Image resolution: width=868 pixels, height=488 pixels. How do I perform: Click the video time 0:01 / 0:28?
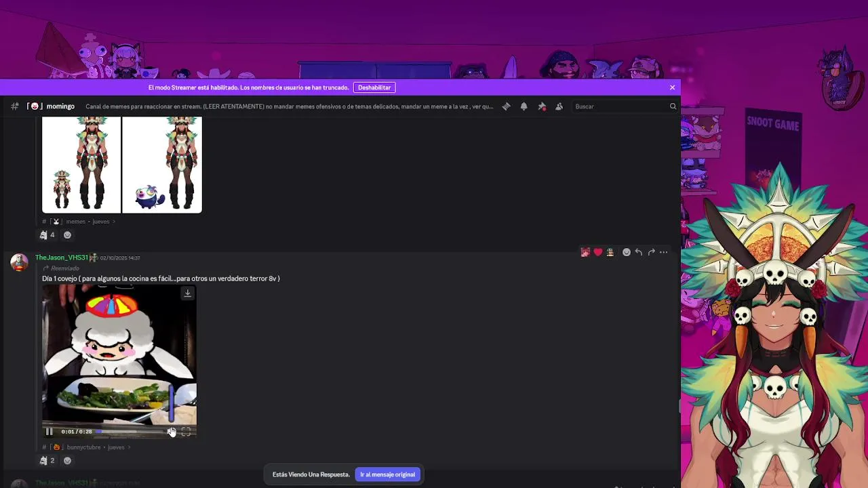76,432
